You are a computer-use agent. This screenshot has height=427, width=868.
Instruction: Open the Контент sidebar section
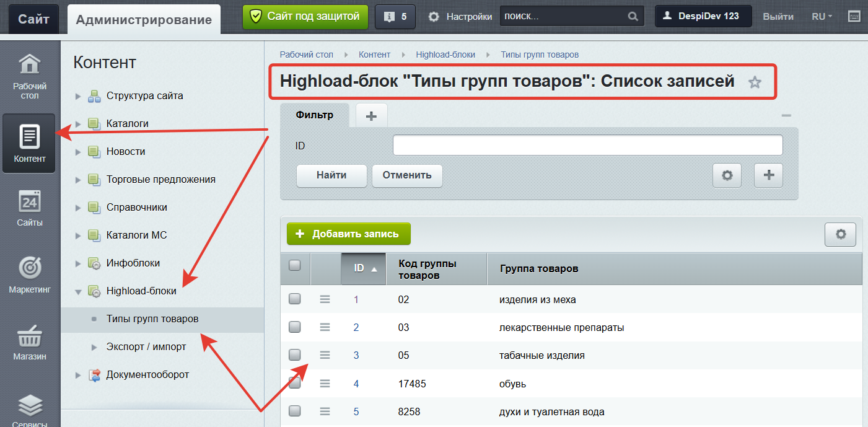pyautogui.click(x=29, y=143)
